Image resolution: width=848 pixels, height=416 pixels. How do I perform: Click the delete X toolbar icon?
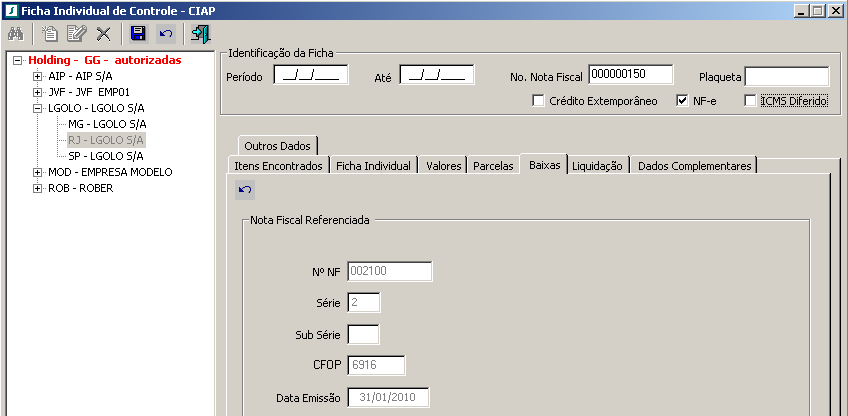pyautogui.click(x=103, y=34)
